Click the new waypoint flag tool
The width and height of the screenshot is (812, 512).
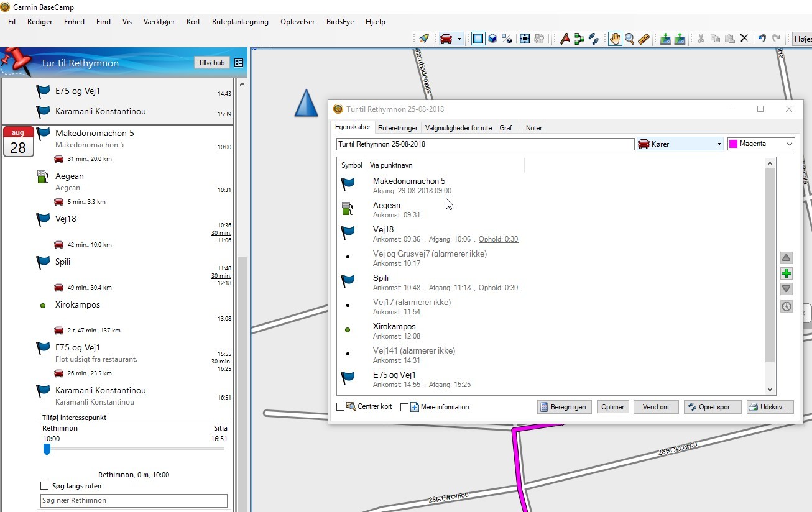[565, 39]
